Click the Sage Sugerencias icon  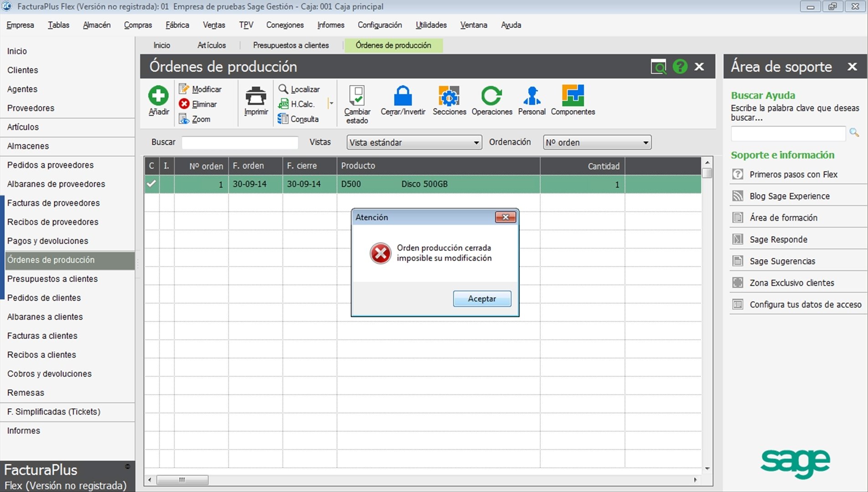click(x=738, y=261)
